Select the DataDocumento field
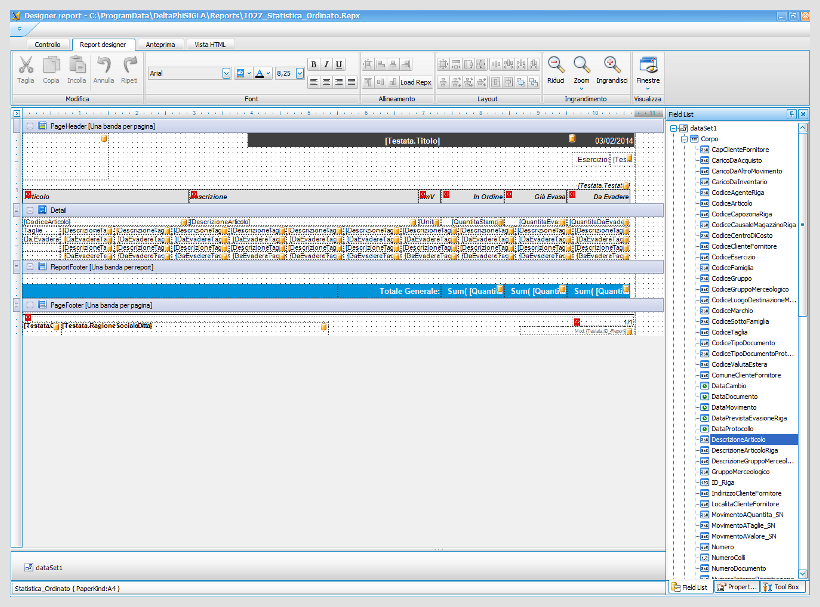The image size is (820, 607). coord(734,397)
